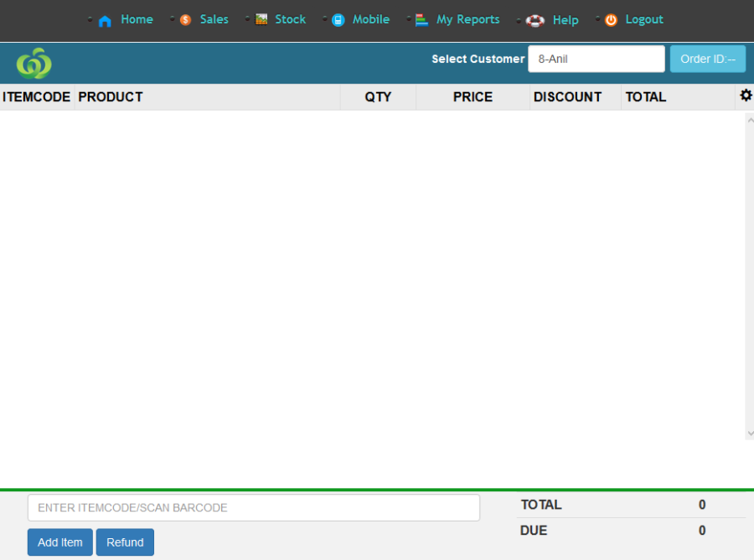The height and width of the screenshot is (560, 754).
Task: Click the green swirl logo
Action: (34, 63)
